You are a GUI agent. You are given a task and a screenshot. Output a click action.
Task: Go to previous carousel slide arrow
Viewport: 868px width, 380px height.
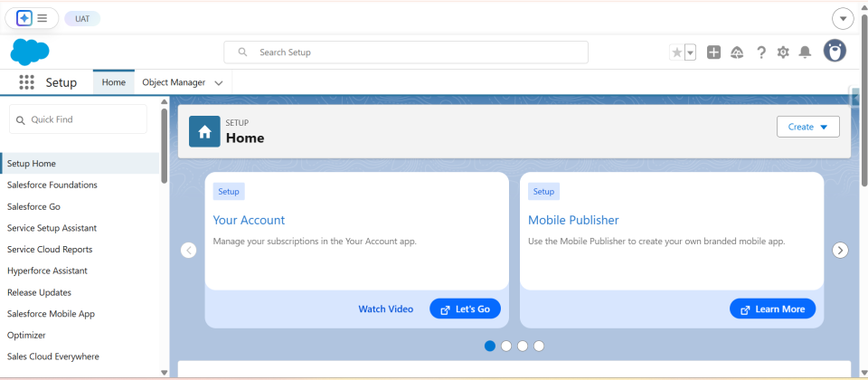[x=189, y=251]
